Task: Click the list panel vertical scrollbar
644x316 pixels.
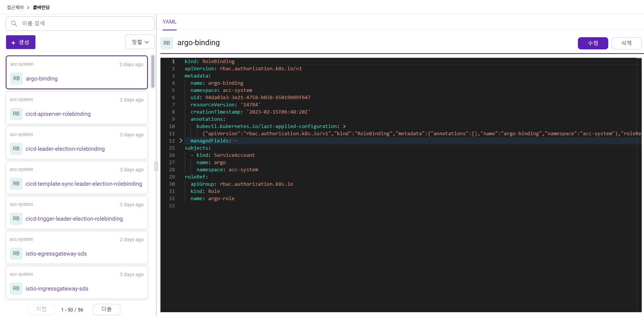Action: pos(153,71)
